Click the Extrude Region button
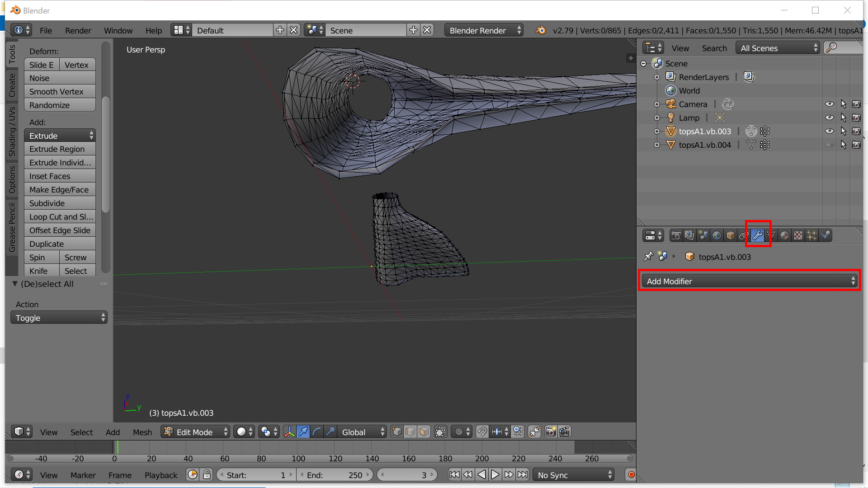 [x=60, y=149]
